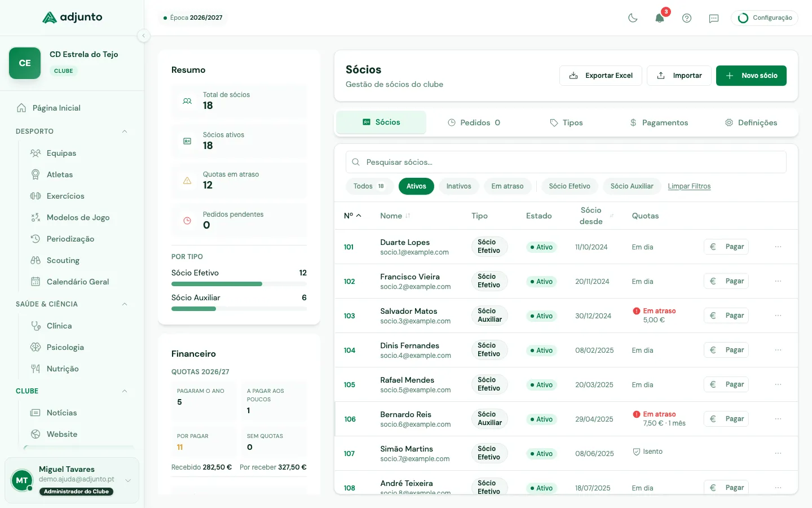Select the Todos filter chip

[x=369, y=186]
